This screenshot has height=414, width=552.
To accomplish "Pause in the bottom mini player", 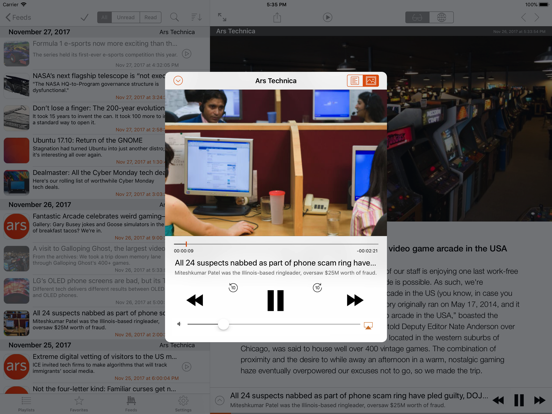I will click(x=519, y=400).
